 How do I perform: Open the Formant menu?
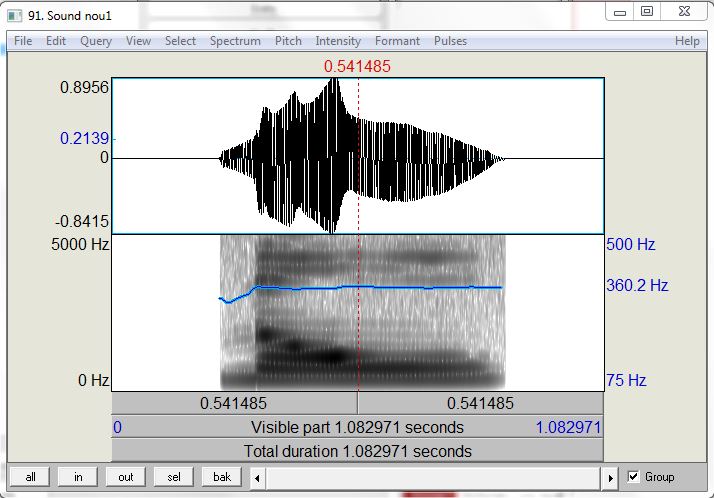coord(397,41)
